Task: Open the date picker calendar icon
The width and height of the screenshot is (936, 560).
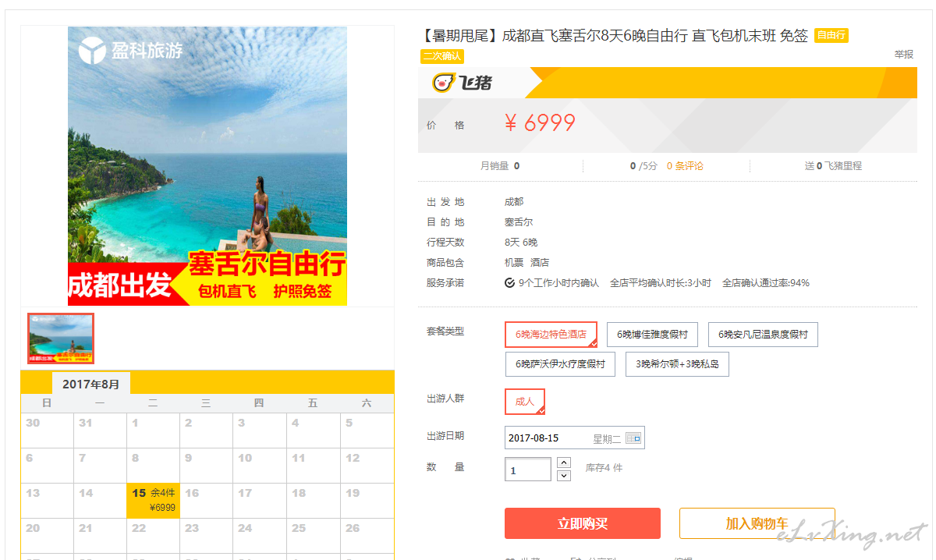Action: pos(633,438)
